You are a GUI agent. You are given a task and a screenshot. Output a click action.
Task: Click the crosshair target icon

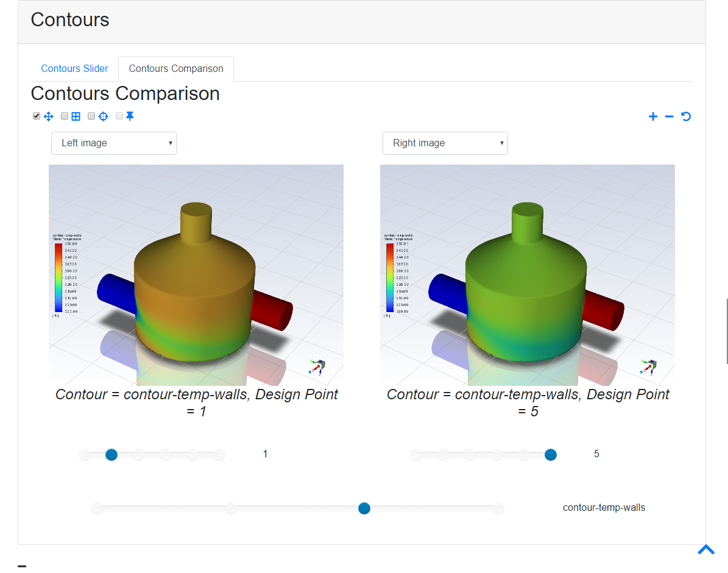coord(103,116)
